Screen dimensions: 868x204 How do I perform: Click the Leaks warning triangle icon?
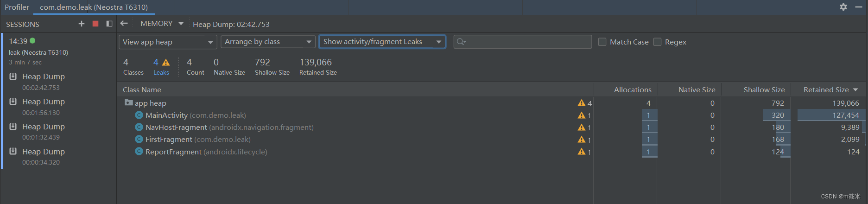click(166, 62)
